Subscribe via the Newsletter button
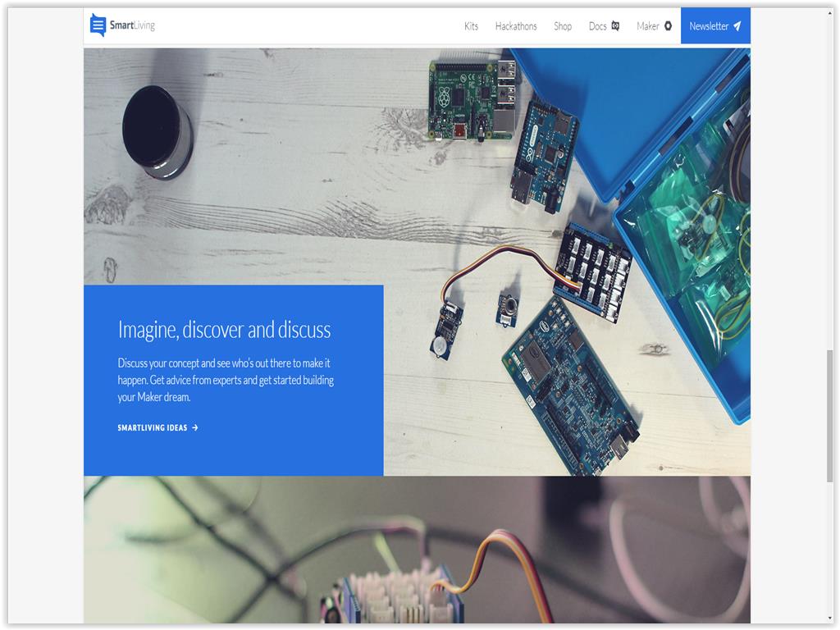 coord(715,25)
